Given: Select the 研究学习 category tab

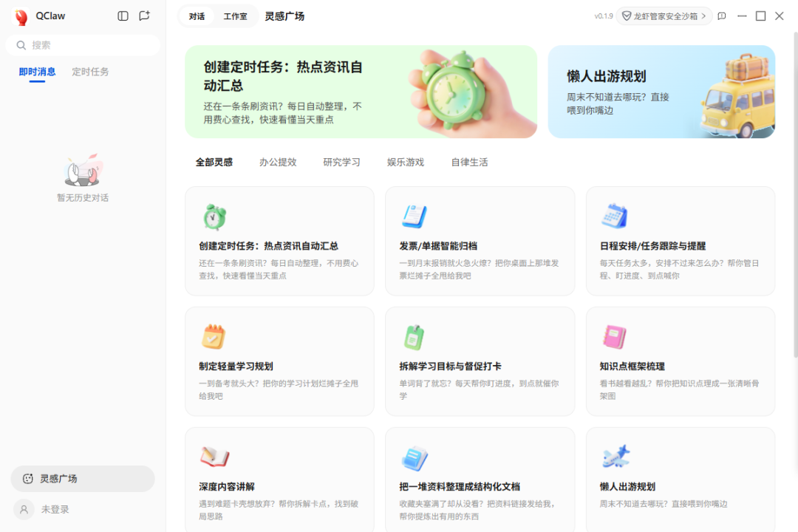Looking at the screenshot, I should point(341,162).
